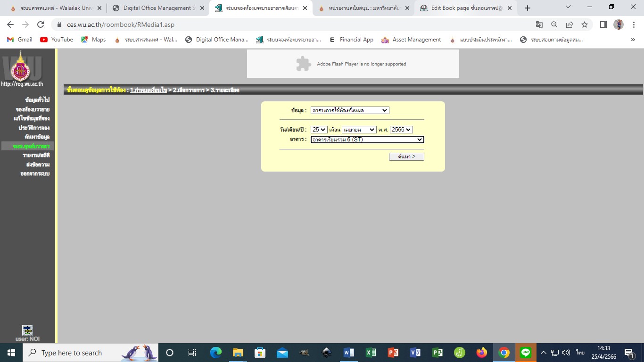
Task: Switch to Digital Office Management tab
Action: 157,8
